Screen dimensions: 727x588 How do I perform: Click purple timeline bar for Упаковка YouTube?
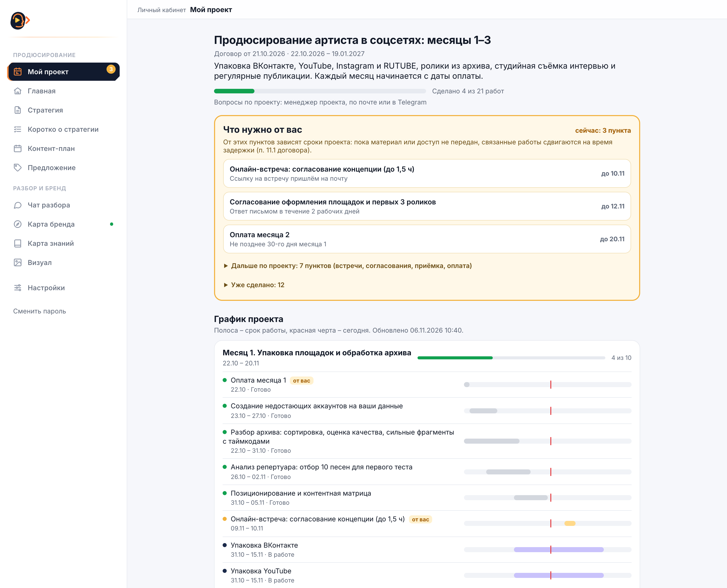tap(559, 575)
